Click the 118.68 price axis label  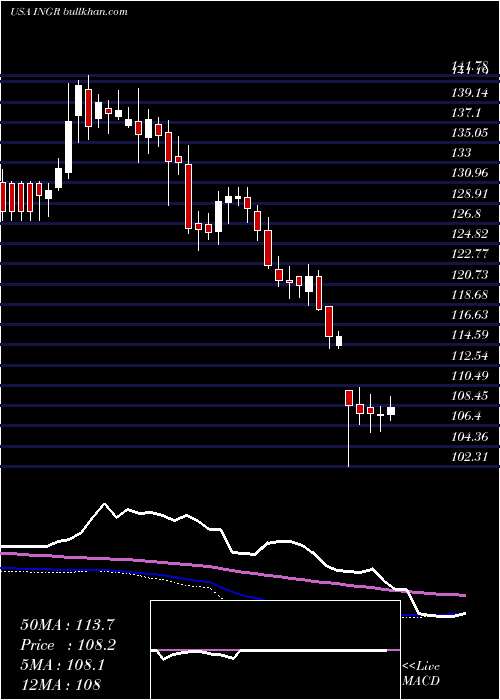(472, 295)
